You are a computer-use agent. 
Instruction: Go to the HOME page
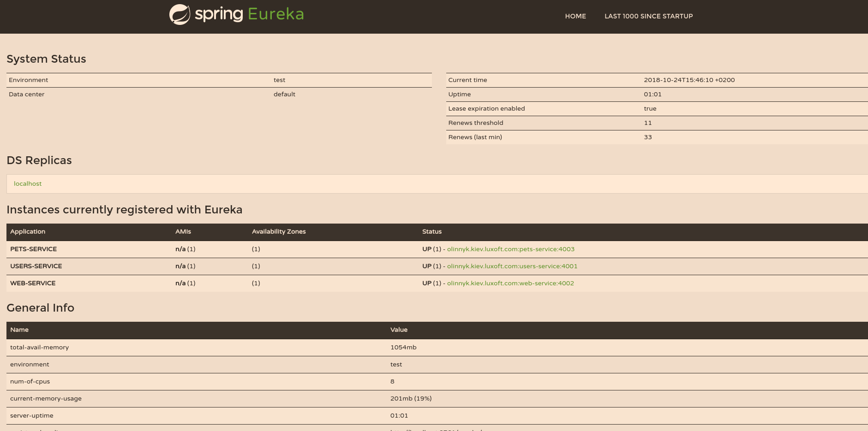pos(575,16)
